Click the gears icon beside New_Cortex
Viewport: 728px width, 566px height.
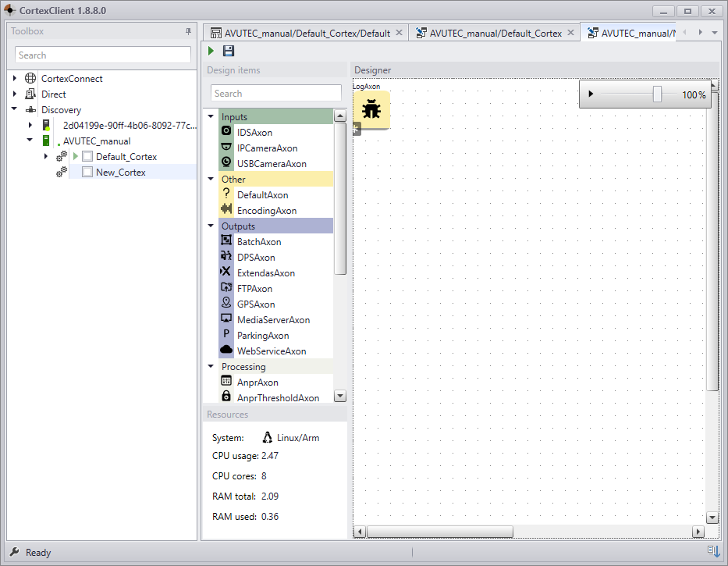pyautogui.click(x=62, y=172)
